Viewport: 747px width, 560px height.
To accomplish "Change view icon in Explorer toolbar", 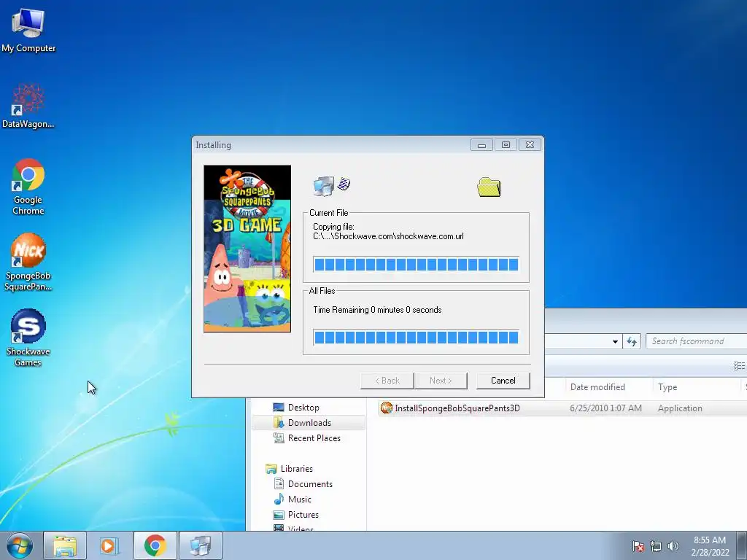I will pos(739,366).
